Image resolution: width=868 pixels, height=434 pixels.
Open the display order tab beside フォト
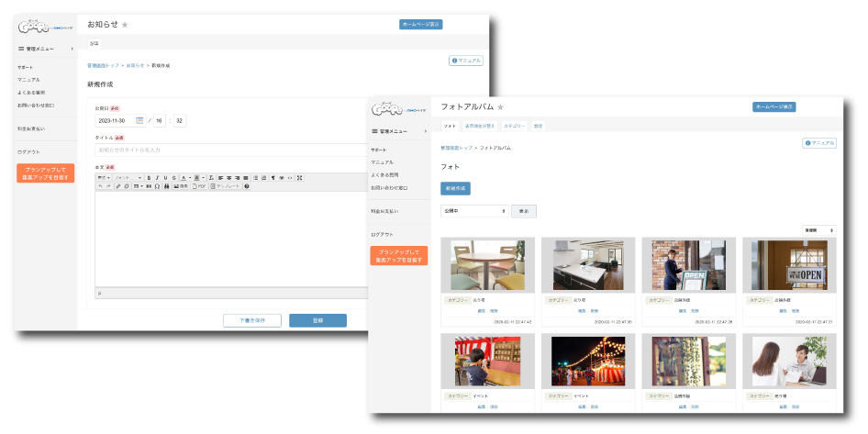(x=479, y=127)
